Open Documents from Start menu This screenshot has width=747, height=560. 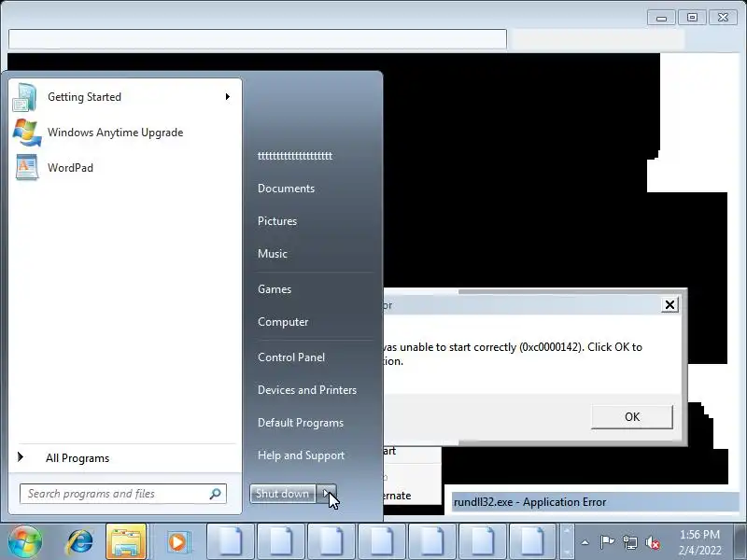click(x=286, y=189)
